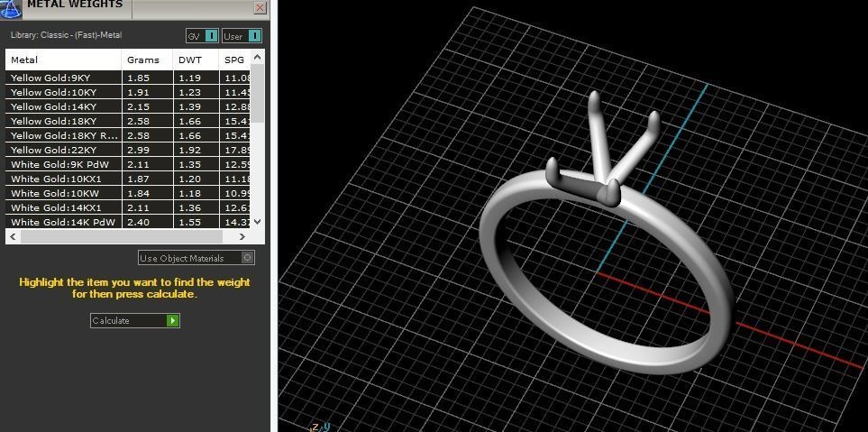Click the 1.36 DWT cell for 14KX1
This screenshot has width=868, height=432.
[x=196, y=207]
